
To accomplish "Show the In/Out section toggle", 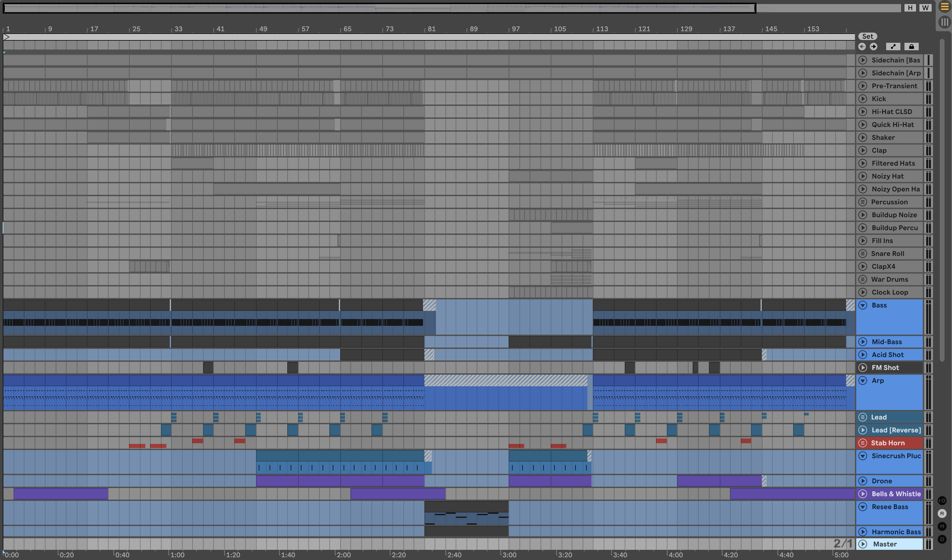I will pos(942,501).
